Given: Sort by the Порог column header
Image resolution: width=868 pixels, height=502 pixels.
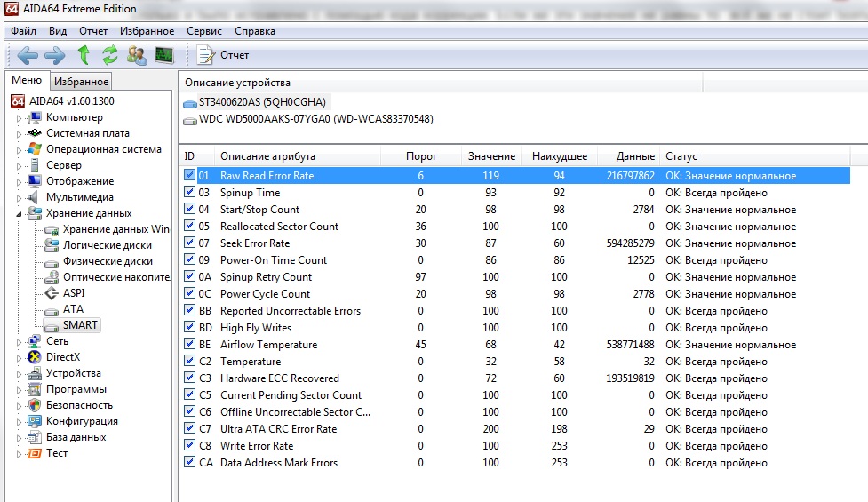Looking at the screenshot, I should [421, 156].
